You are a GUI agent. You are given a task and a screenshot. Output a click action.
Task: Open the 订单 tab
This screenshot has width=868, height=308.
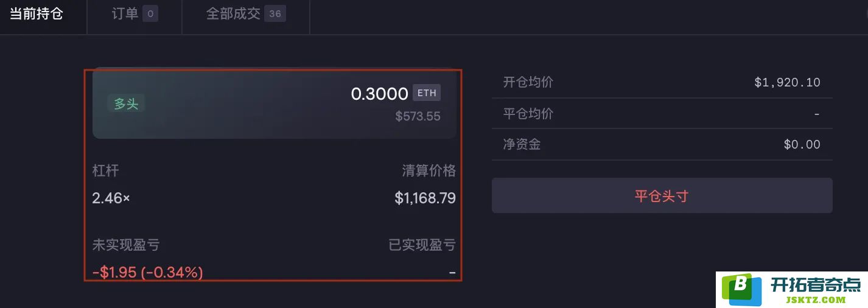[x=135, y=14]
